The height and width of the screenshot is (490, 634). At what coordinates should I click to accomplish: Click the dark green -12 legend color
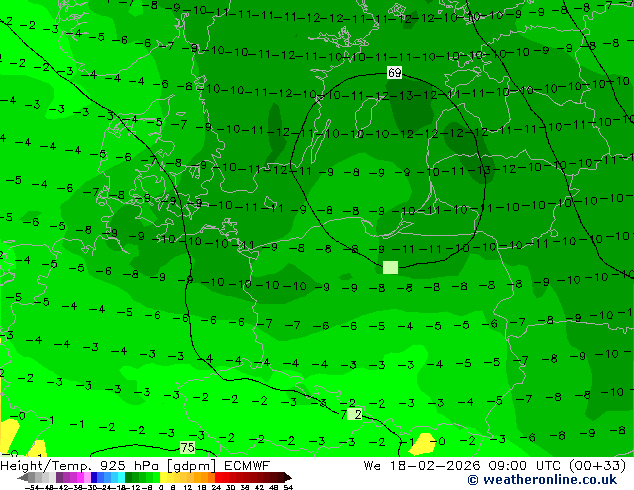tap(128, 477)
